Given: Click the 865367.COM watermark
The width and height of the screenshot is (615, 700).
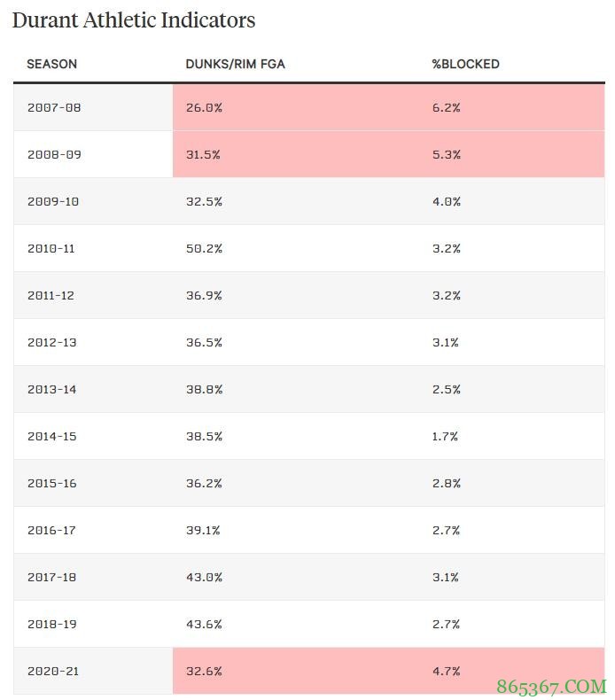Looking at the screenshot, I should coord(550,686).
